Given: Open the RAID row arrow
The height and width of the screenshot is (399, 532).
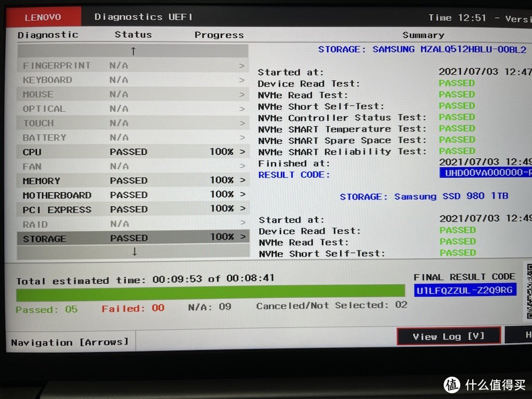Looking at the screenshot, I should [243, 222].
